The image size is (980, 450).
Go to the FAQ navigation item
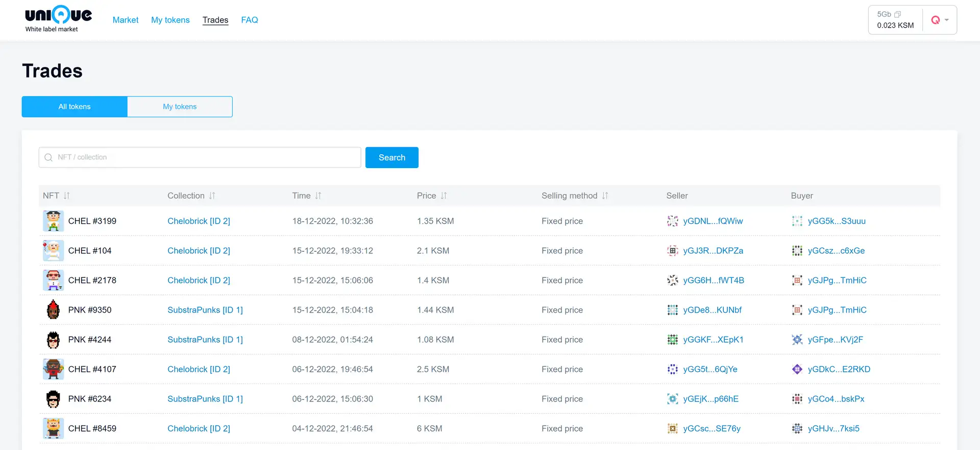[x=249, y=20]
